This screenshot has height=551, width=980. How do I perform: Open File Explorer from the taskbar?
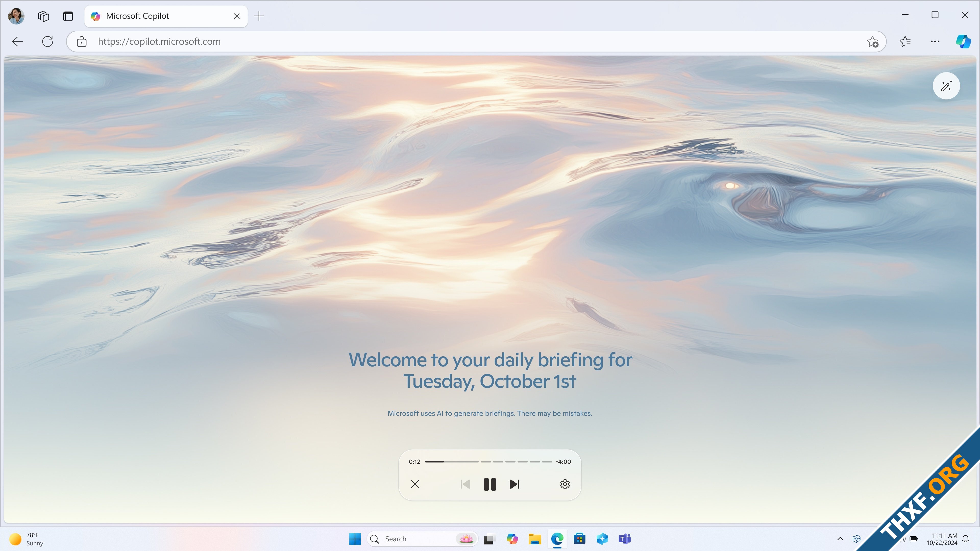(x=535, y=539)
